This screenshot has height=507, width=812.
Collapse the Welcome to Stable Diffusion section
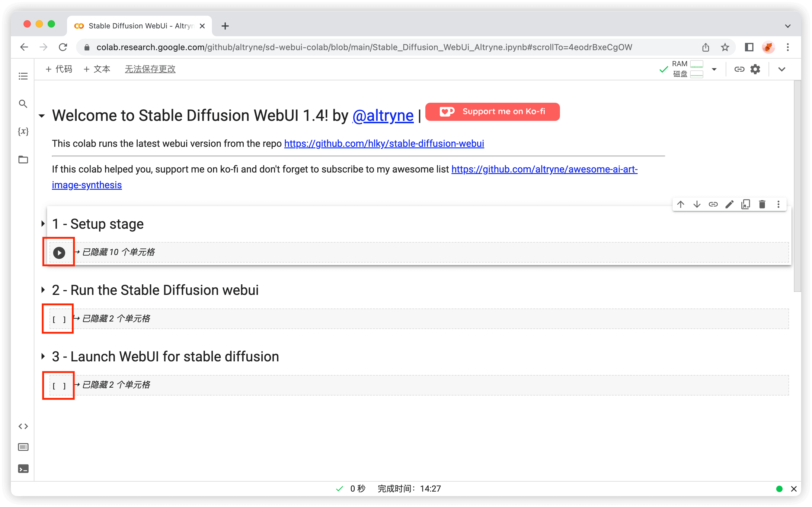coord(42,116)
